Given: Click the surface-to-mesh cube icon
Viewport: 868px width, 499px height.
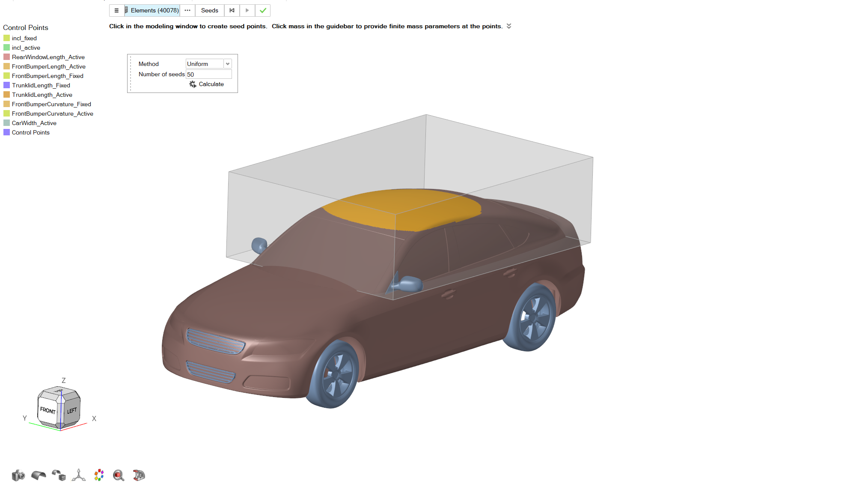Looking at the screenshot, I should click(59, 475).
